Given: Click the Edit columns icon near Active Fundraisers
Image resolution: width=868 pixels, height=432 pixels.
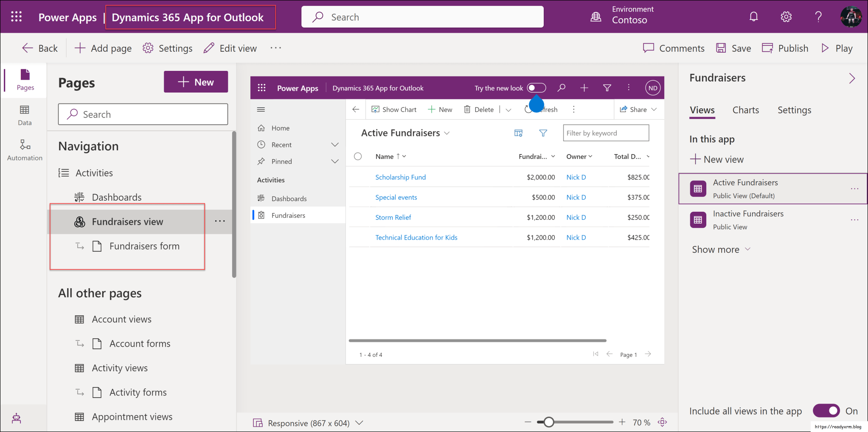Looking at the screenshot, I should pyautogui.click(x=518, y=133).
